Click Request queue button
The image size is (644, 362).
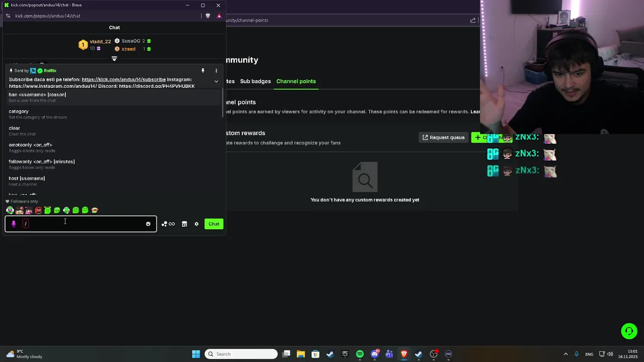[443, 137]
